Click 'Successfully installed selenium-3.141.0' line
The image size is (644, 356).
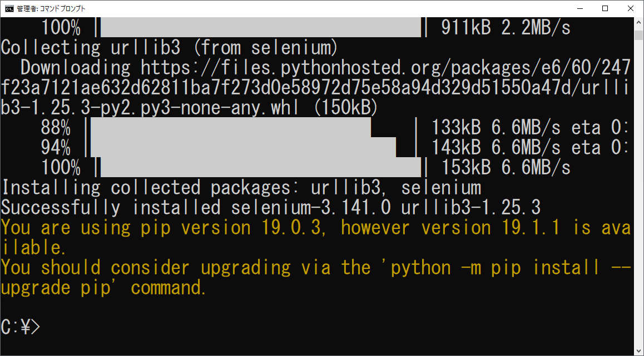pyautogui.click(x=271, y=208)
